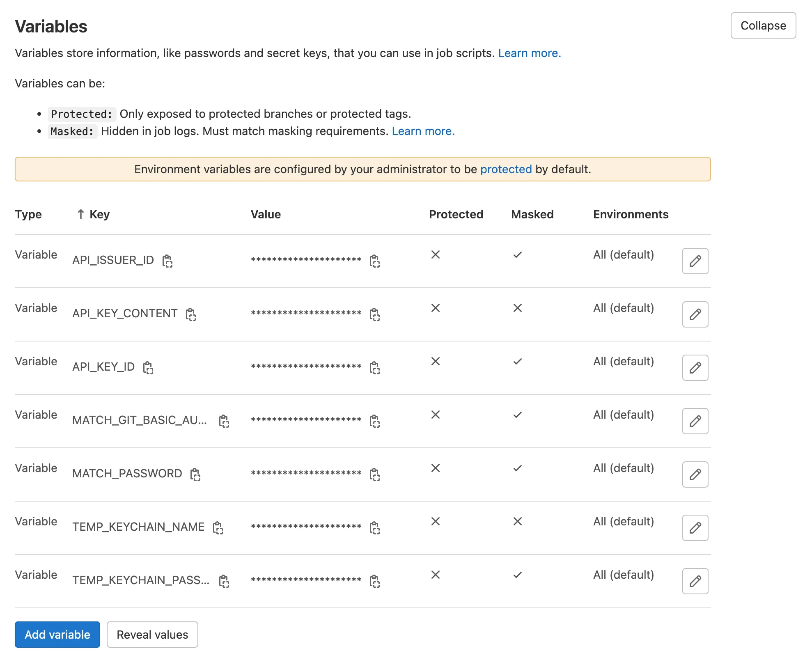The height and width of the screenshot is (660, 812).
Task: Copy the MATCH_PASSWORD masked value
Action: (376, 475)
